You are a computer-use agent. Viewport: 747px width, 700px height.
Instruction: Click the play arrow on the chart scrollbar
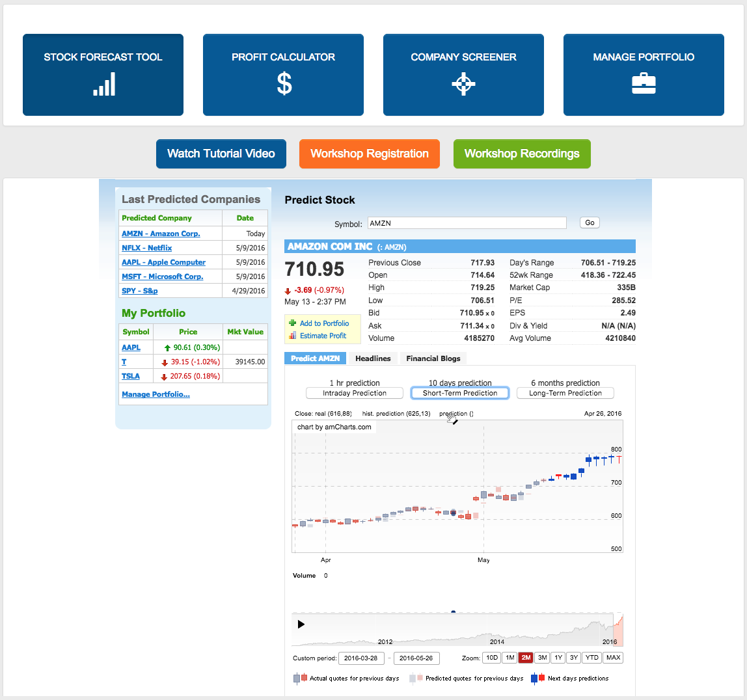(301, 625)
